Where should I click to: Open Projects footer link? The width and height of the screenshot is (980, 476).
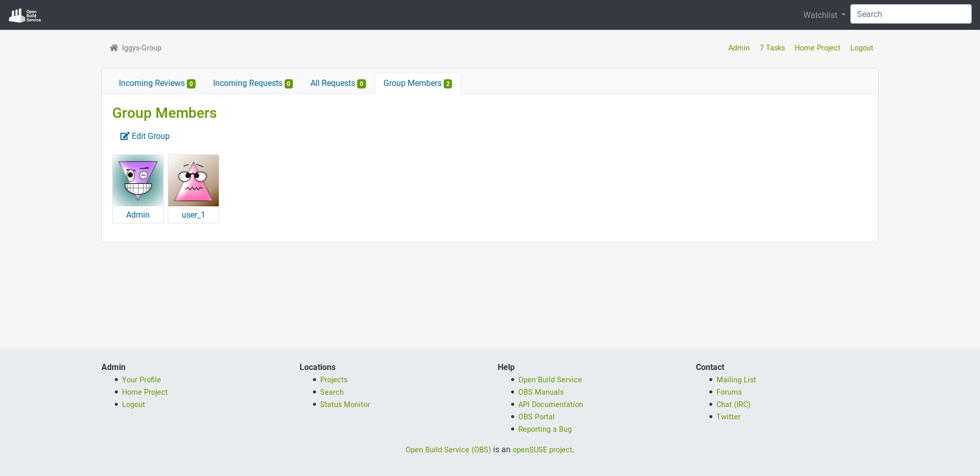(334, 380)
